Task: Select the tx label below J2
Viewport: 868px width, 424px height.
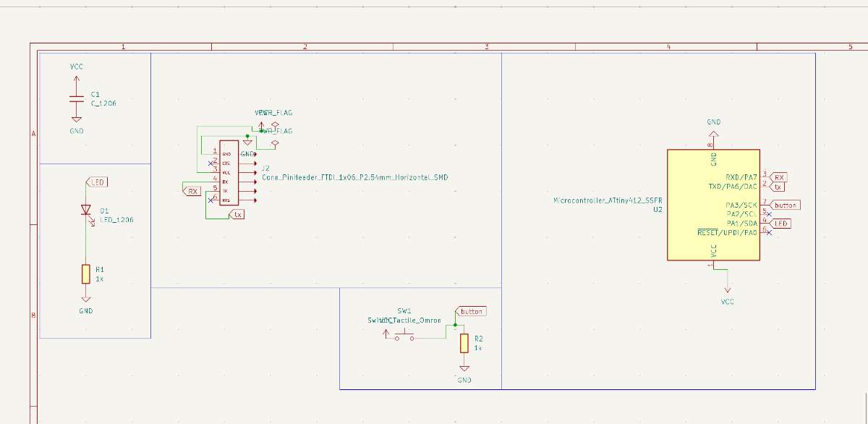Action: [x=236, y=214]
